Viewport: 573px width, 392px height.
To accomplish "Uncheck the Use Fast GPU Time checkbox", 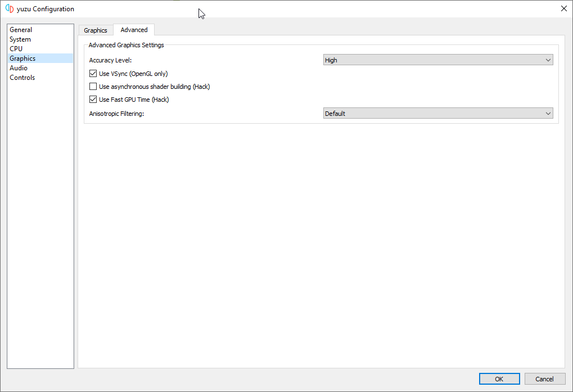I will (x=93, y=100).
